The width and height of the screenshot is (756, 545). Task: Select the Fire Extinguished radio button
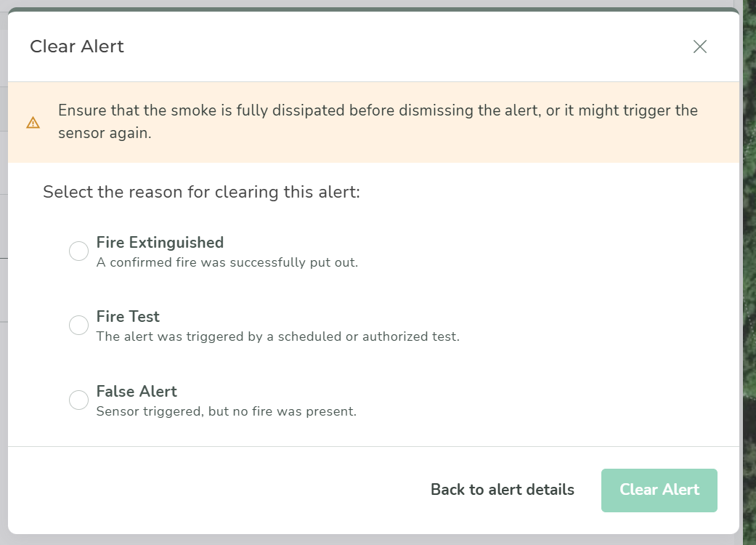coord(78,251)
